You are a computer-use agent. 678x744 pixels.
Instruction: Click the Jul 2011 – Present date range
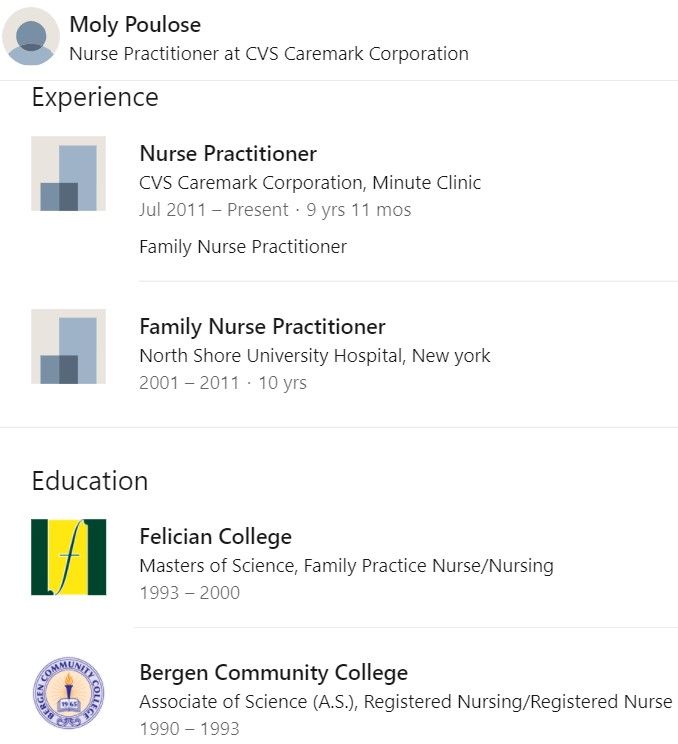click(214, 210)
